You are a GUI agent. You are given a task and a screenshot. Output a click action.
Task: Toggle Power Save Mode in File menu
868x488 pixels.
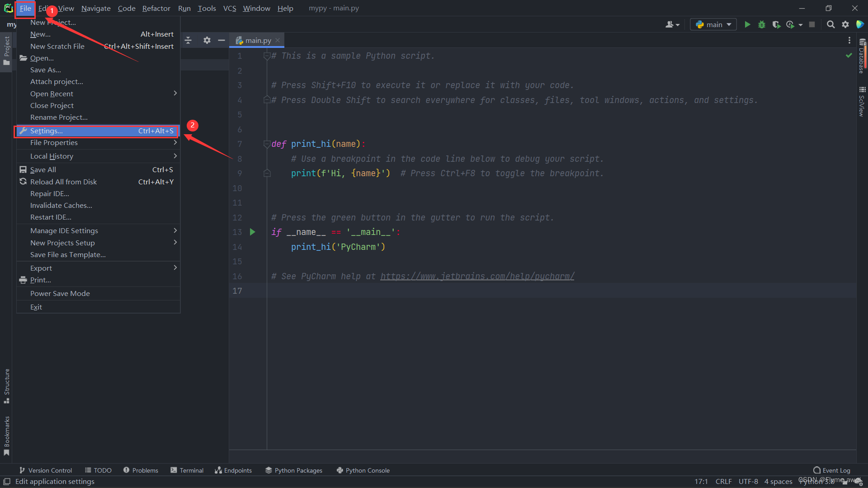(60, 293)
